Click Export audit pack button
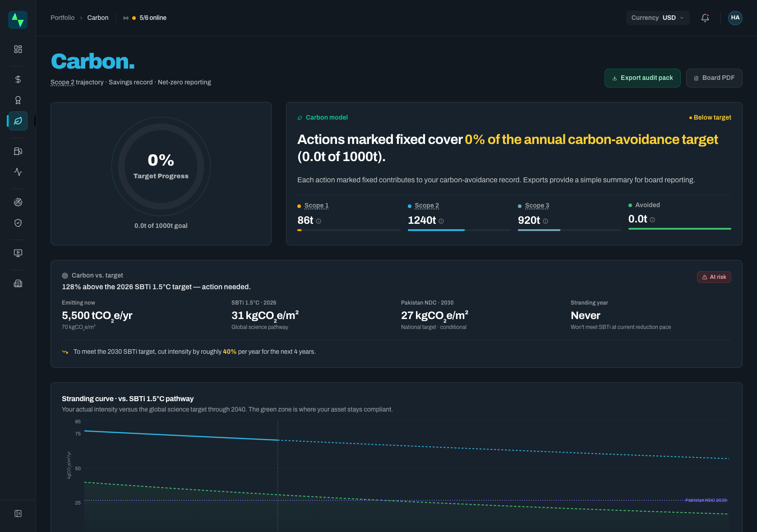This screenshot has height=532, width=757. [x=642, y=78]
